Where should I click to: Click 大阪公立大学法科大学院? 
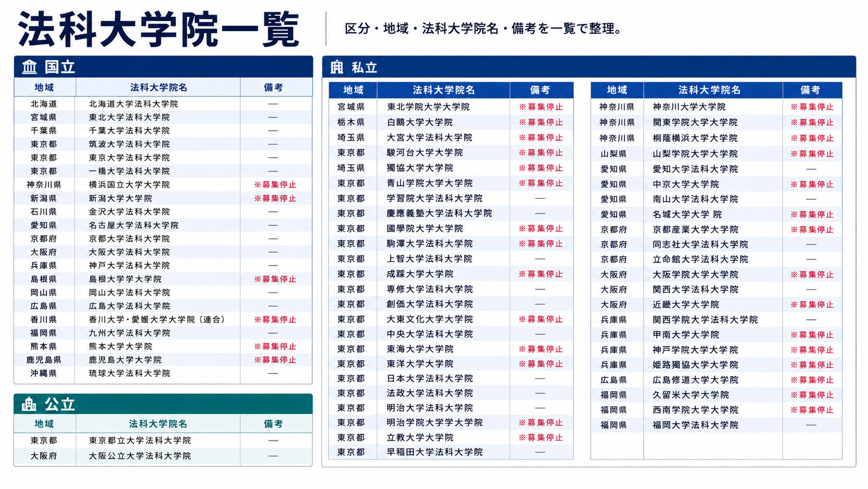(140, 456)
